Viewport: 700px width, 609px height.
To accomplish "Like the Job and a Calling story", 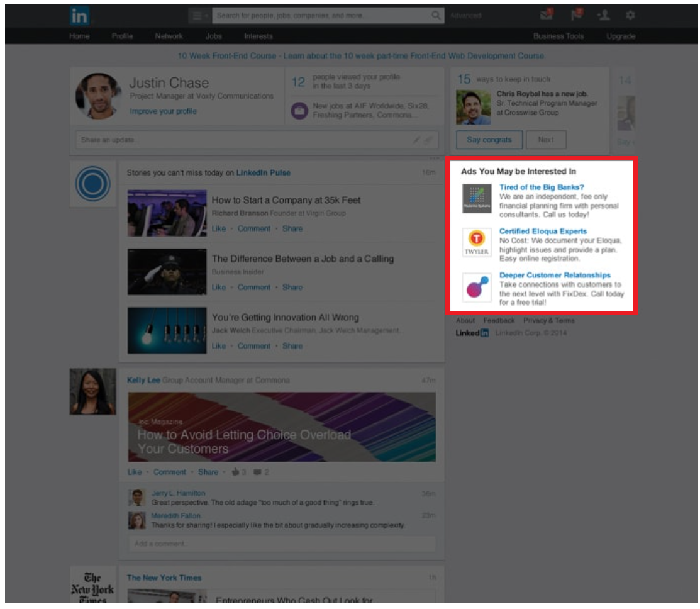I will click(219, 287).
